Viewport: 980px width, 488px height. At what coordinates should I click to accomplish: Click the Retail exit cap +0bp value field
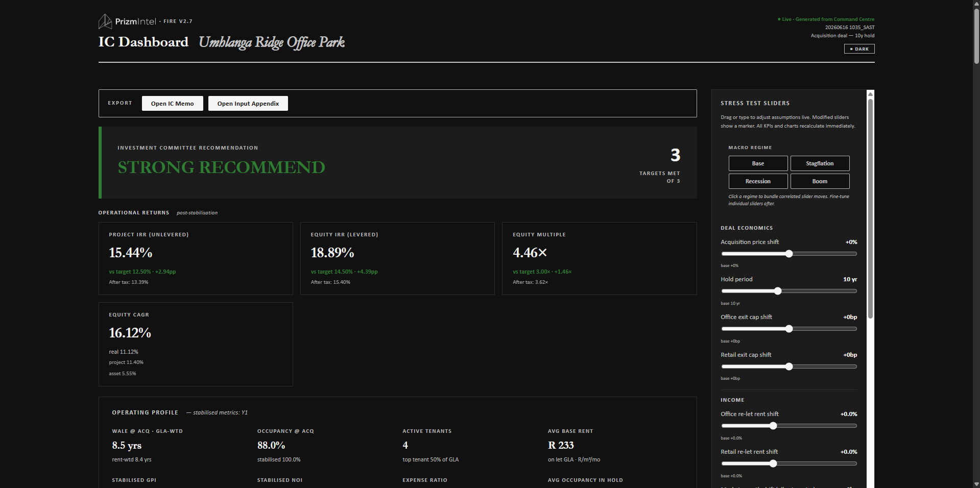(x=850, y=355)
